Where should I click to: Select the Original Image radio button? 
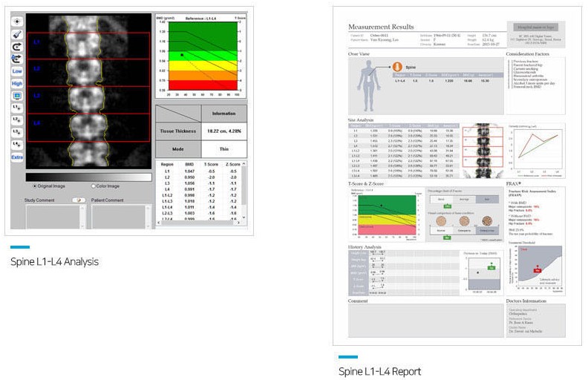pyautogui.click(x=35, y=186)
